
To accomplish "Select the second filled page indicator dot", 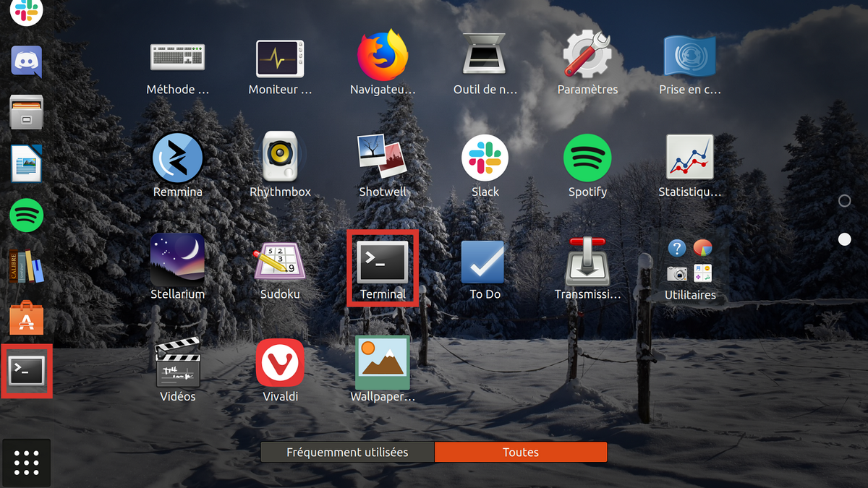I will pyautogui.click(x=844, y=239).
